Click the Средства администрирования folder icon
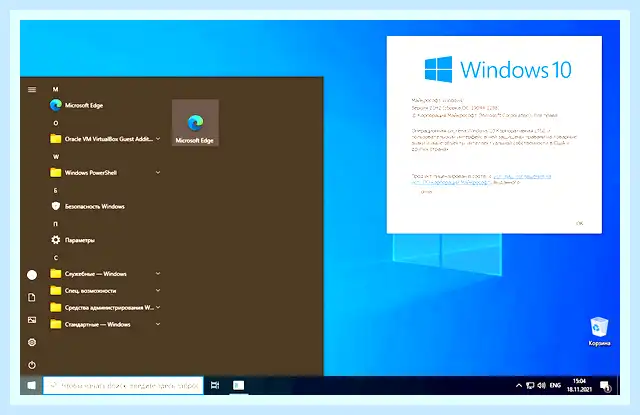 pos(56,307)
